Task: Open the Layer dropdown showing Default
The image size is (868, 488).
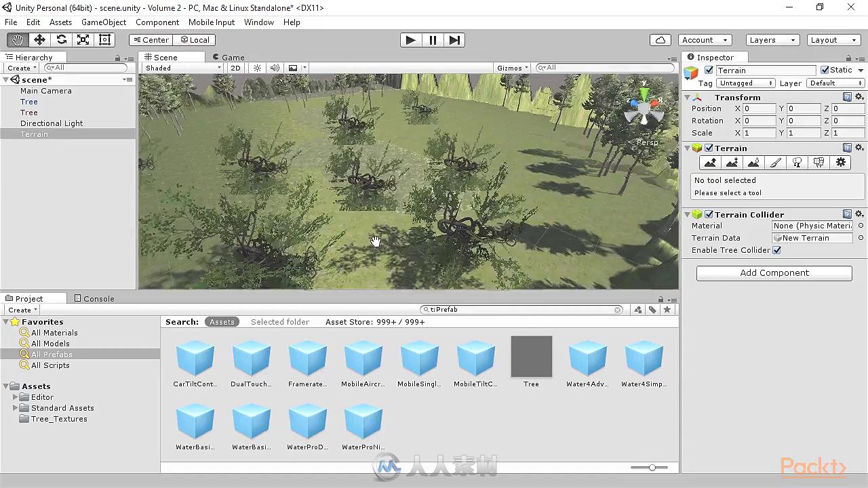Action: [835, 83]
